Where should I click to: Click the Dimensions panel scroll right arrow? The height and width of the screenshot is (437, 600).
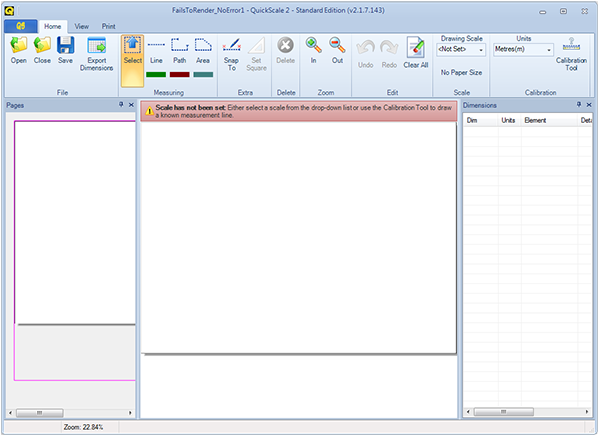pyautogui.click(x=587, y=412)
